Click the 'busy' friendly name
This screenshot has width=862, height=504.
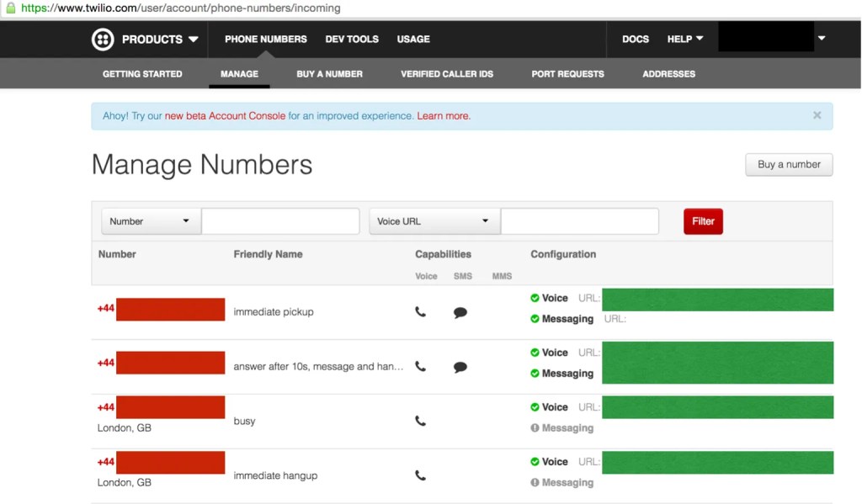244,421
